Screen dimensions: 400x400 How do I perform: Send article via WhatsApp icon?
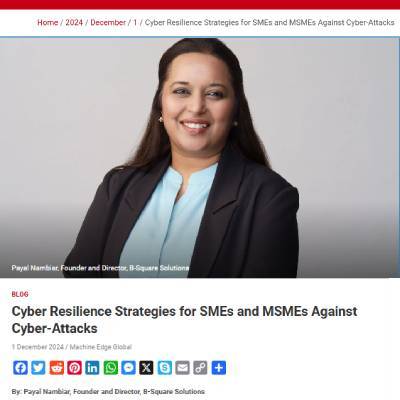pos(111,368)
